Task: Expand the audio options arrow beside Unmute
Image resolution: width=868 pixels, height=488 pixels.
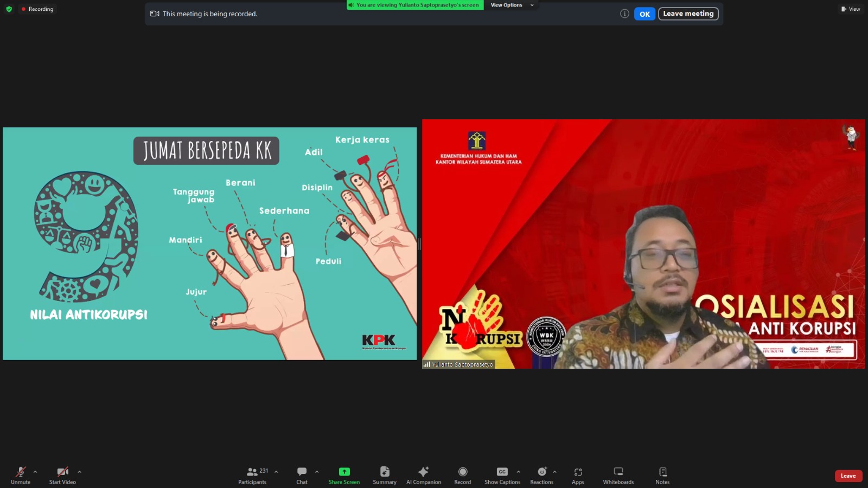Action: [35, 472]
